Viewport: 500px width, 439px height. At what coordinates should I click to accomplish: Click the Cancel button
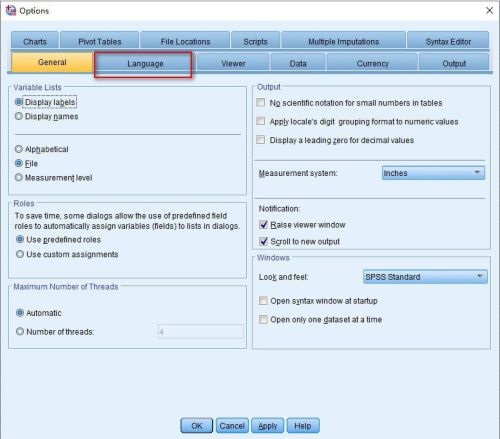pos(232,426)
